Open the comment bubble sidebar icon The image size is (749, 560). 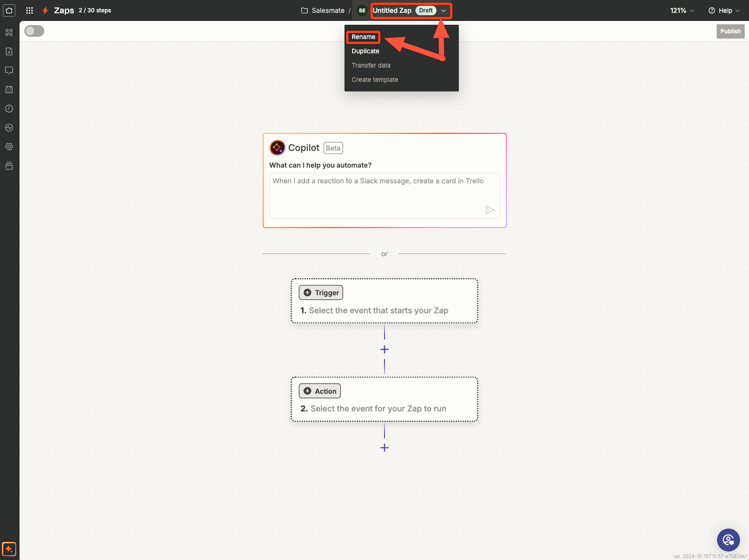[9, 70]
